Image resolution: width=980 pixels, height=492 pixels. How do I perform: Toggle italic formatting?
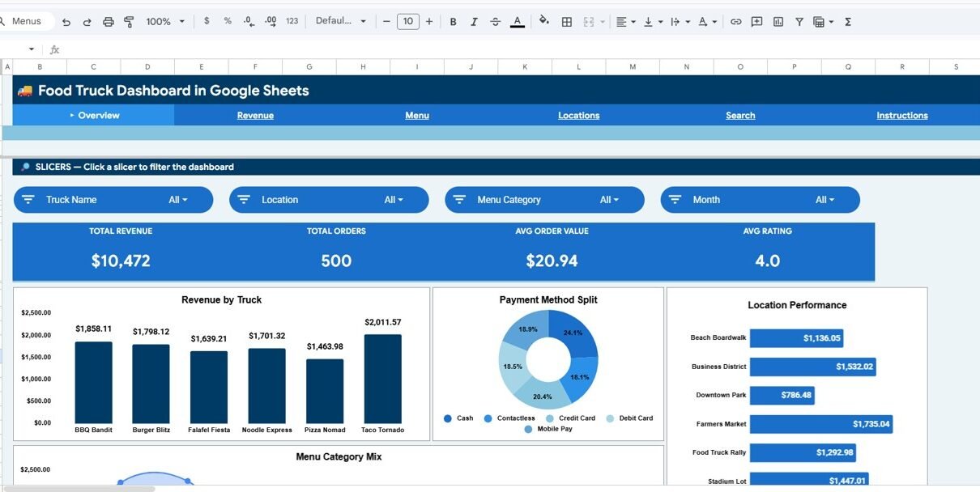point(474,22)
